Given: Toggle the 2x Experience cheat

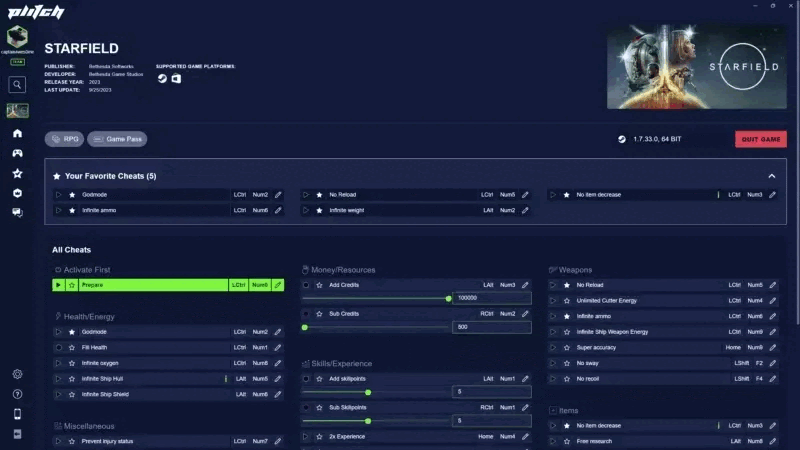Looking at the screenshot, I should tap(306, 437).
